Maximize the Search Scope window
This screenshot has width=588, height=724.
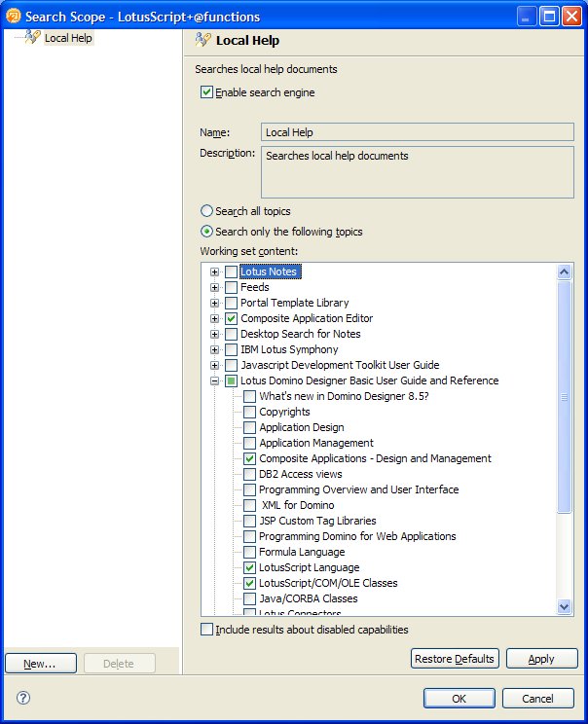(550, 17)
